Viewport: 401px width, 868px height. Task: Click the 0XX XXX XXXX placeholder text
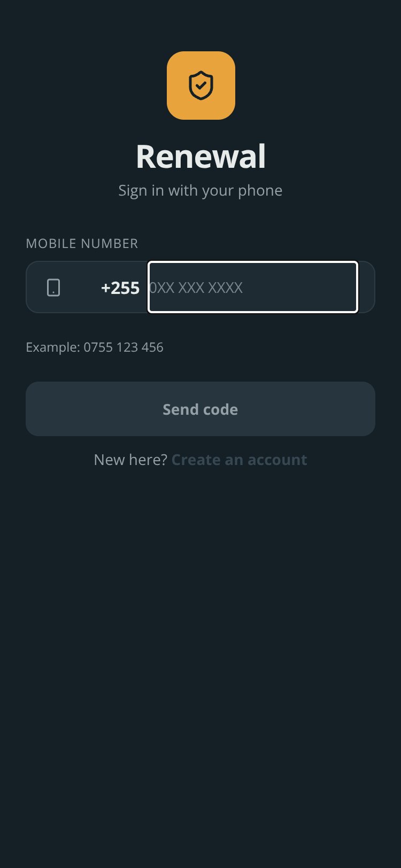coord(196,288)
